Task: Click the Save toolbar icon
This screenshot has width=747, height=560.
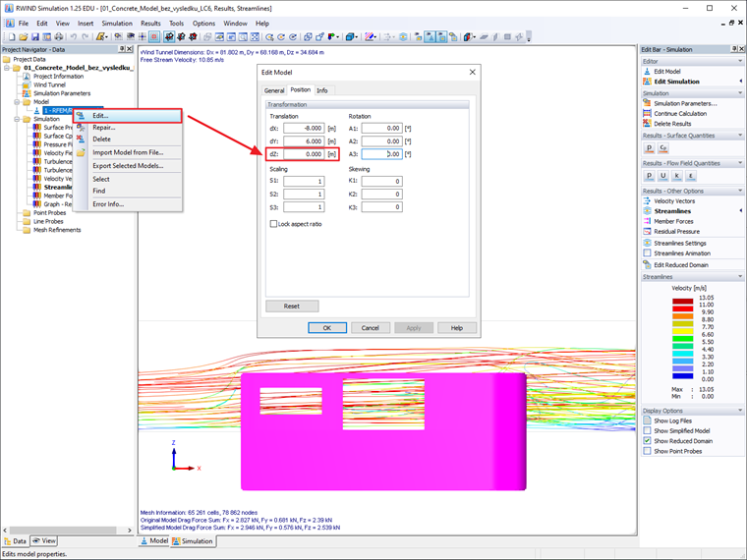Action: [x=34, y=36]
